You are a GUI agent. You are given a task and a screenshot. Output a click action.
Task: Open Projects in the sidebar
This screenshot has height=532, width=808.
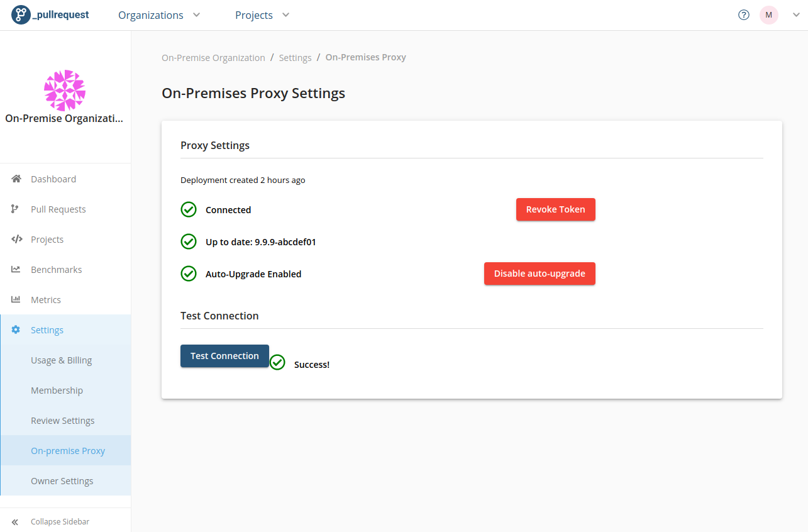pos(65,239)
